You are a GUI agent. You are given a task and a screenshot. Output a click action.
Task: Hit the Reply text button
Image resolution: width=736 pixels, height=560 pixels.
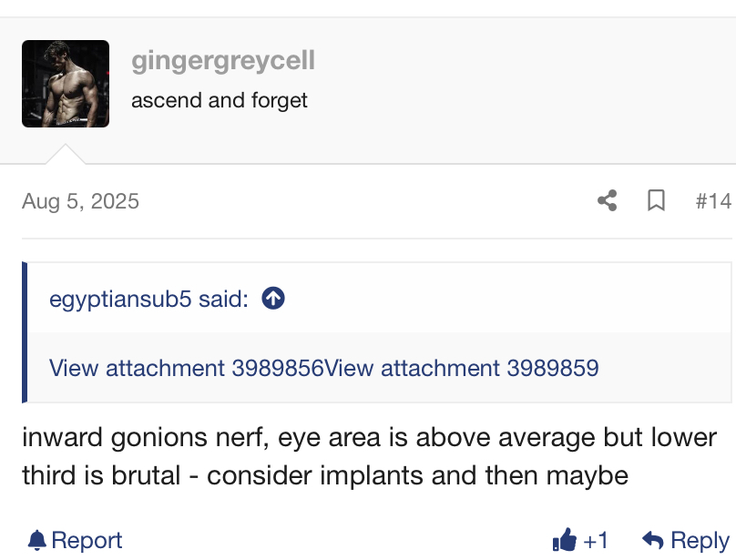pos(700,541)
